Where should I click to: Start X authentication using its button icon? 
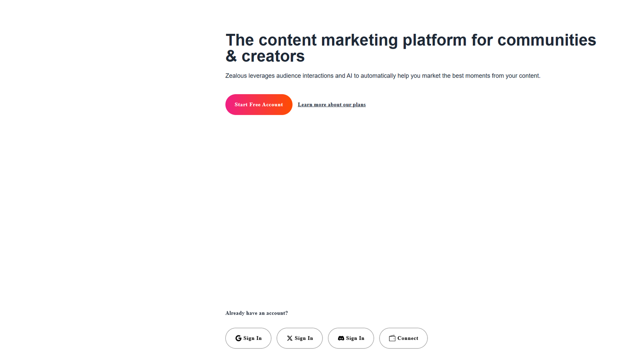pos(299,338)
